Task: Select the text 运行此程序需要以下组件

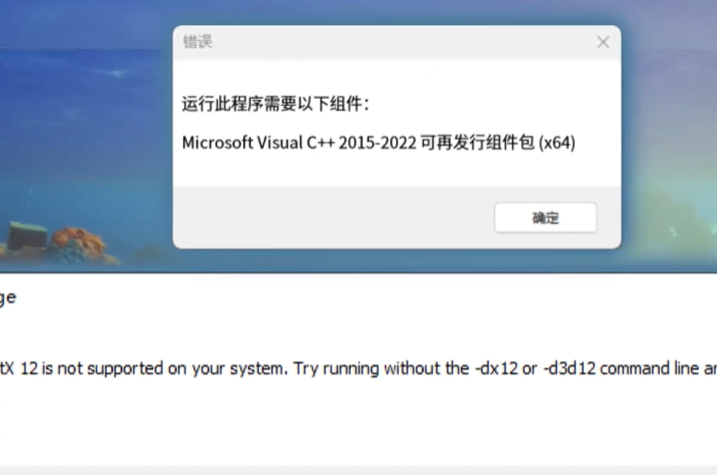Action: (x=275, y=103)
